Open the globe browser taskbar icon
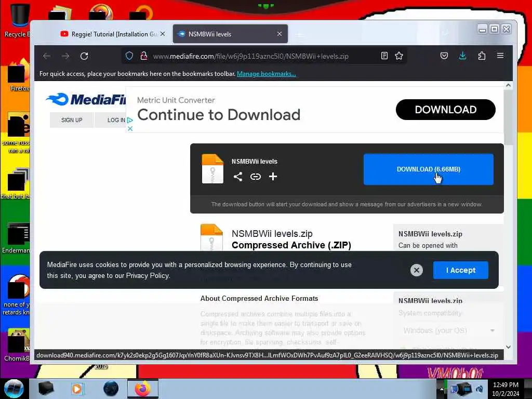The height and width of the screenshot is (399, 532). [111, 389]
